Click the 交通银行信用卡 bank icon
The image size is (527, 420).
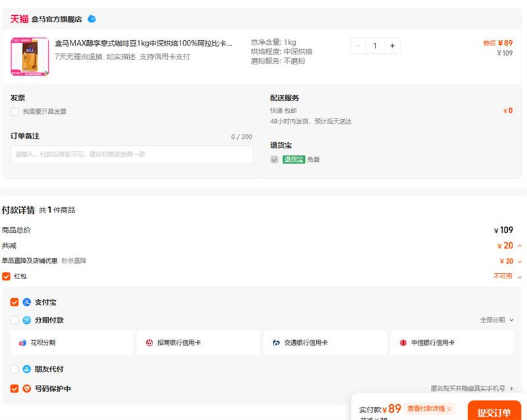(275, 342)
